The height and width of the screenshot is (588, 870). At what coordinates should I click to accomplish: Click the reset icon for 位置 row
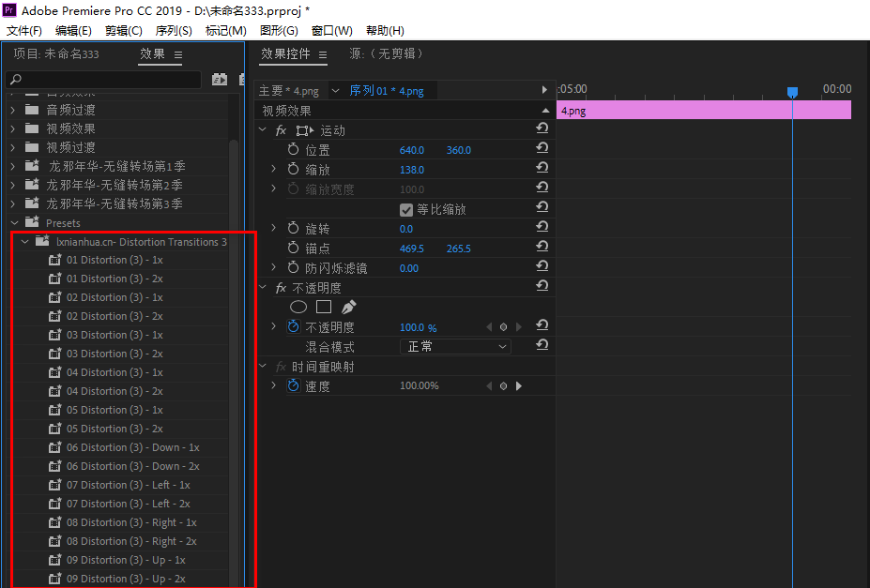click(x=542, y=148)
